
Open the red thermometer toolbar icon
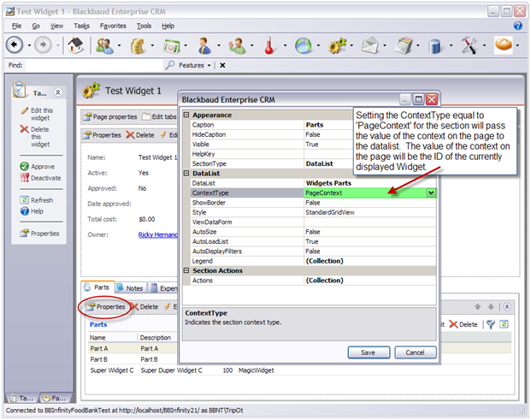[x=269, y=45]
